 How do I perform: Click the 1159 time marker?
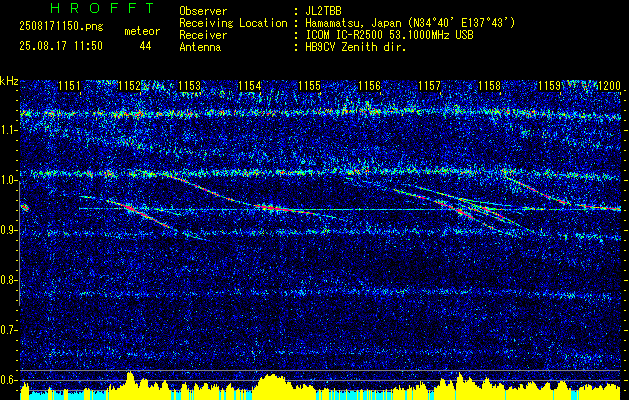click(550, 86)
